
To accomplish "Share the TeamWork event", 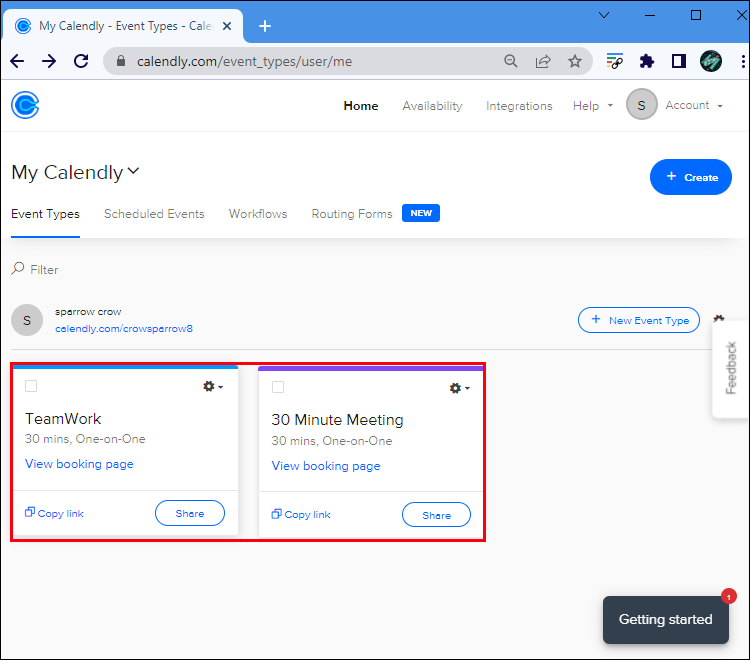I will [189, 513].
